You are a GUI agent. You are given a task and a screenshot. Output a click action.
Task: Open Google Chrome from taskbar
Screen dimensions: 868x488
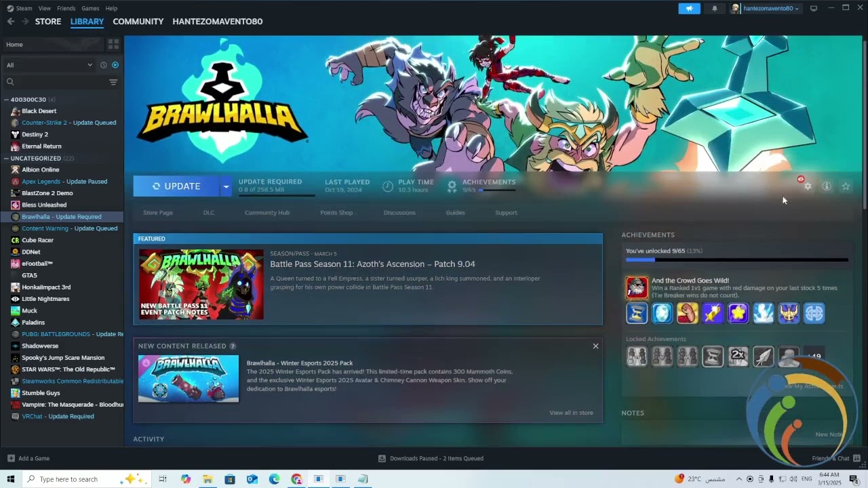coord(296,479)
